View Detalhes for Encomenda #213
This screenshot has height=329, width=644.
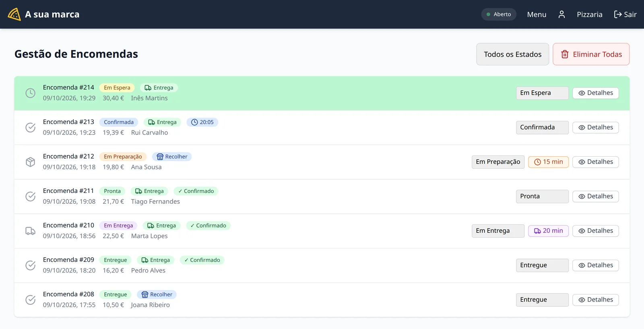pyautogui.click(x=595, y=128)
